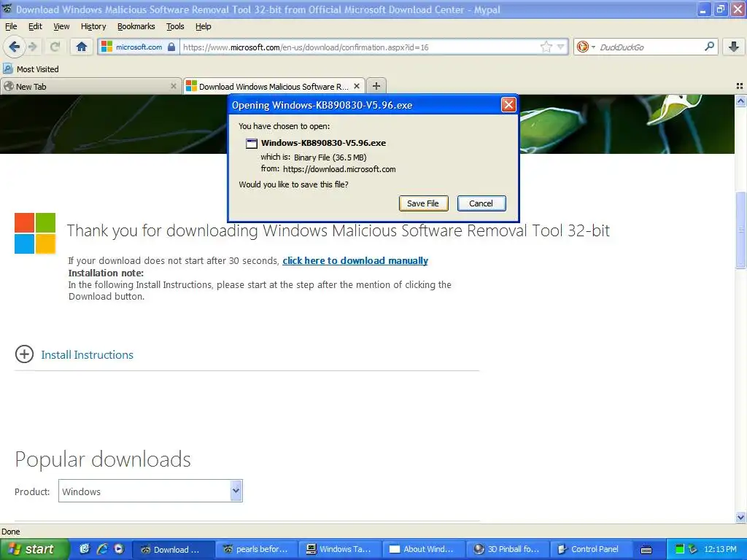Click the site security padlock icon
747x560 pixels.
pyautogui.click(x=171, y=47)
